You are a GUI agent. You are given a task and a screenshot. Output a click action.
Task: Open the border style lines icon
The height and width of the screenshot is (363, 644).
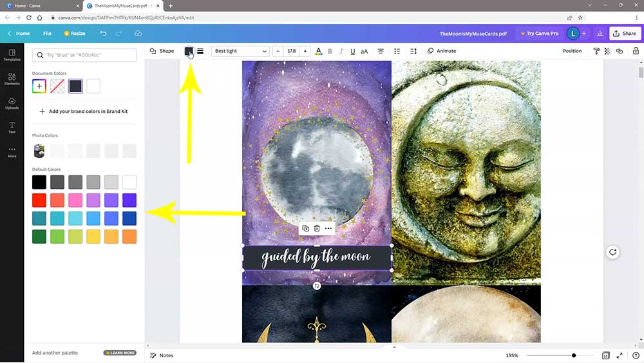point(200,51)
